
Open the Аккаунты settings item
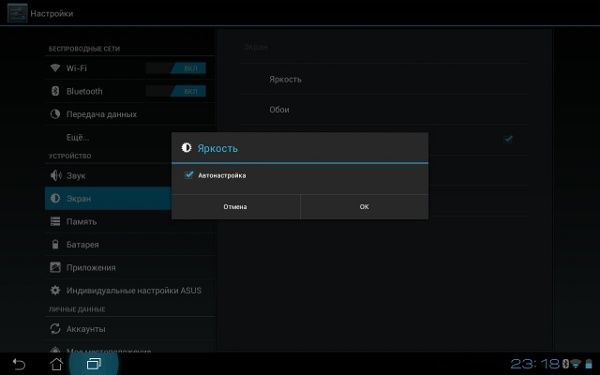tap(129, 329)
